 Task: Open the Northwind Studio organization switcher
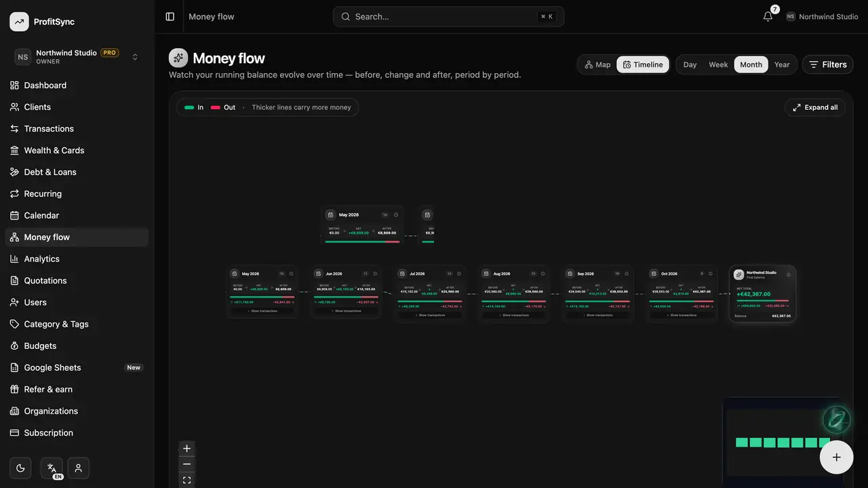tap(77, 57)
